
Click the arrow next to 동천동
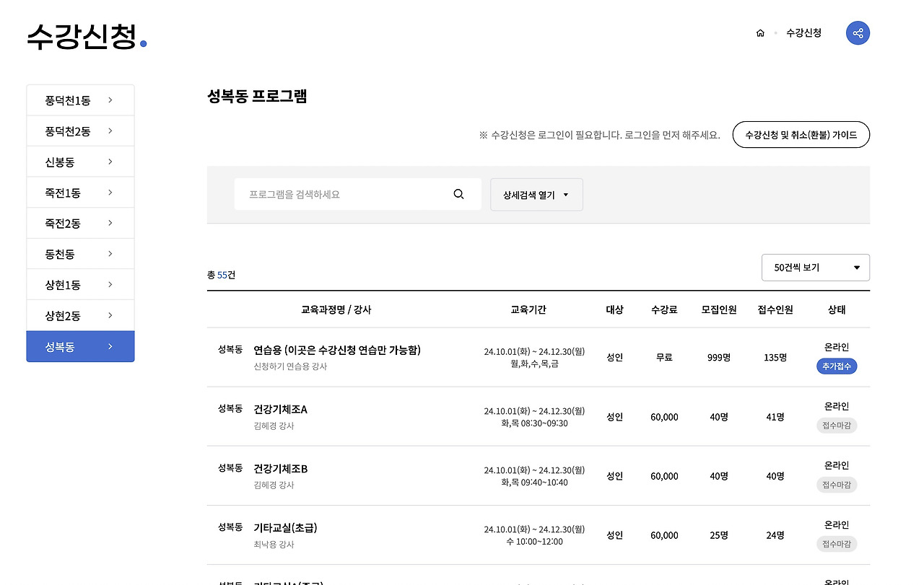tap(110, 254)
